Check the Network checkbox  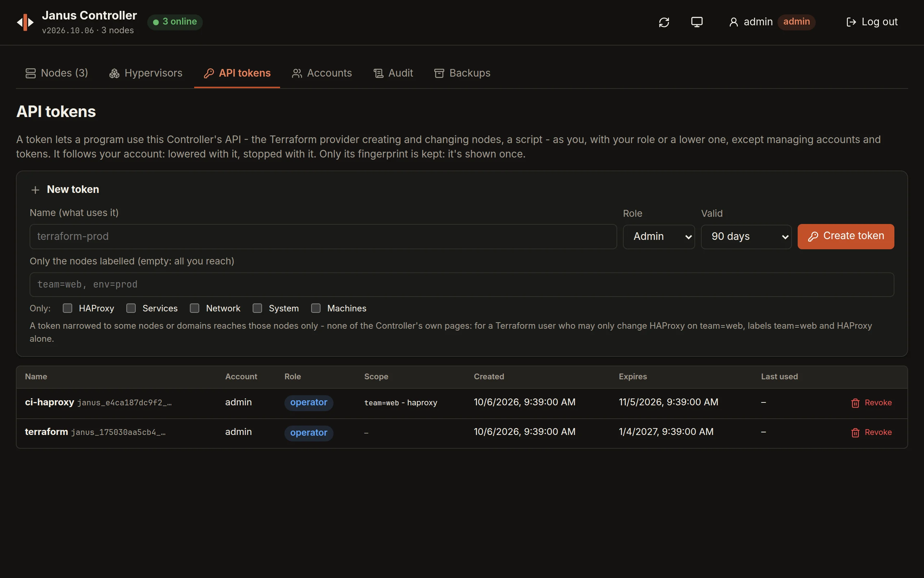[194, 308]
